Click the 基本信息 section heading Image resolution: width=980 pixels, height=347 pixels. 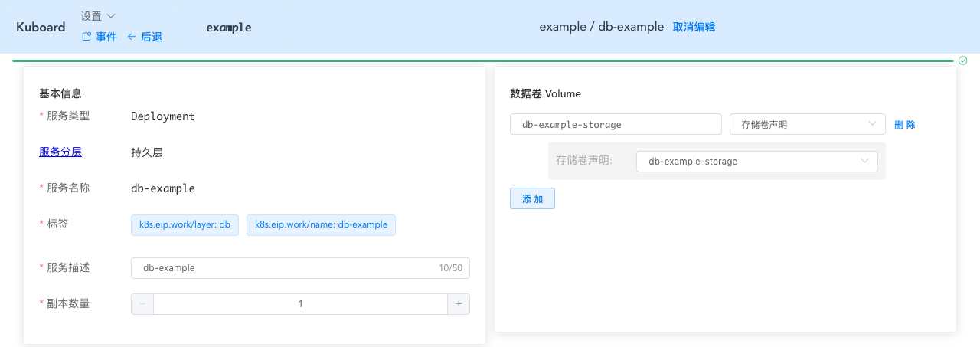60,93
